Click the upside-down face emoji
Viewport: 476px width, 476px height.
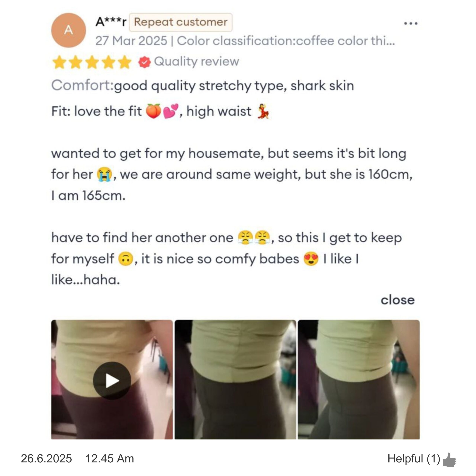tap(126, 259)
